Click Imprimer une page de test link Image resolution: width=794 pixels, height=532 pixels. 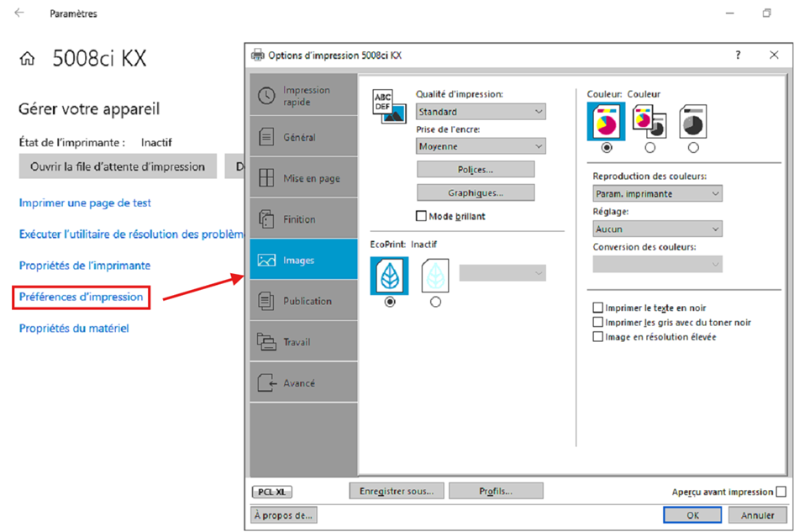85,203
